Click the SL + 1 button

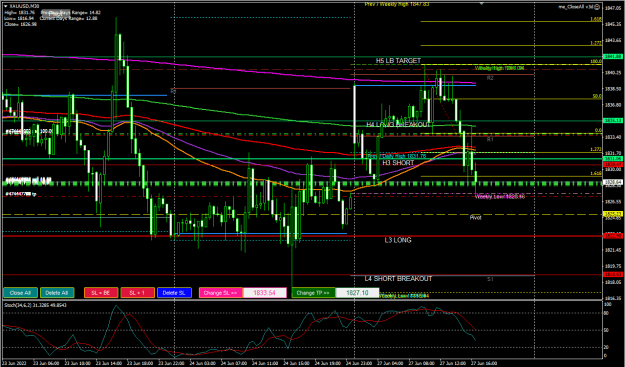click(138, 293)
